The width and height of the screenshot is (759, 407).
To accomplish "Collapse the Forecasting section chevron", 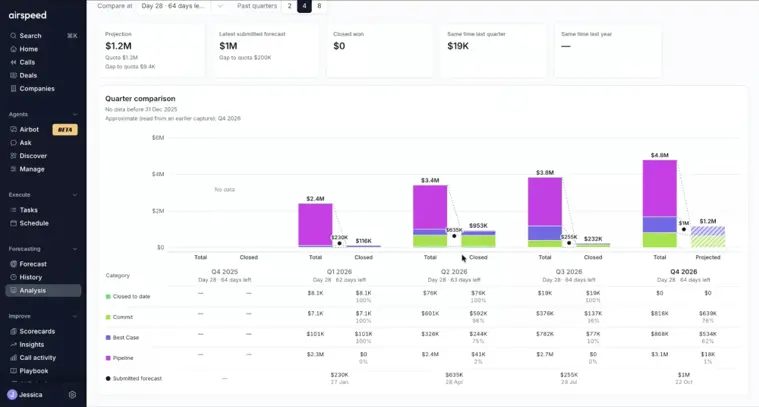I will (x=75, y=249).
